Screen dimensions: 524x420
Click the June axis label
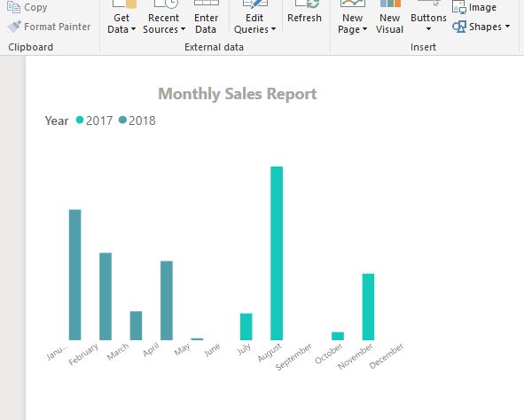[212, 350]
